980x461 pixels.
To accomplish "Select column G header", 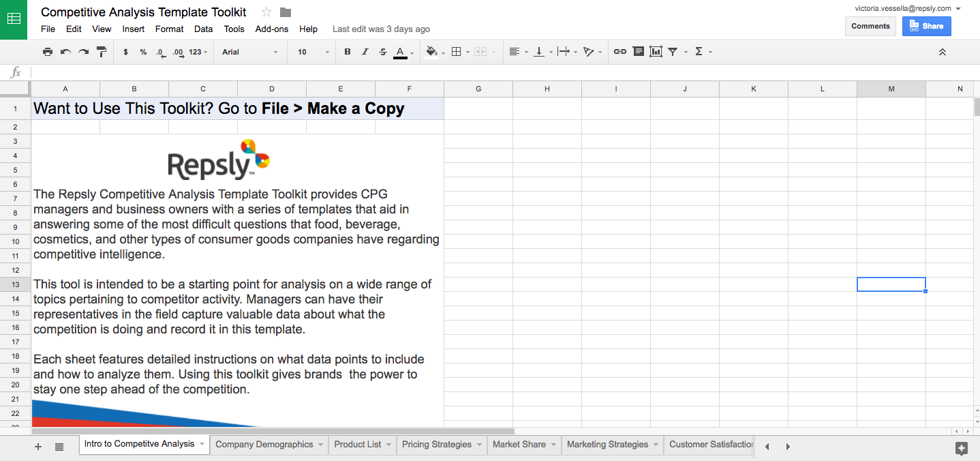I will (x=478, y=89).
